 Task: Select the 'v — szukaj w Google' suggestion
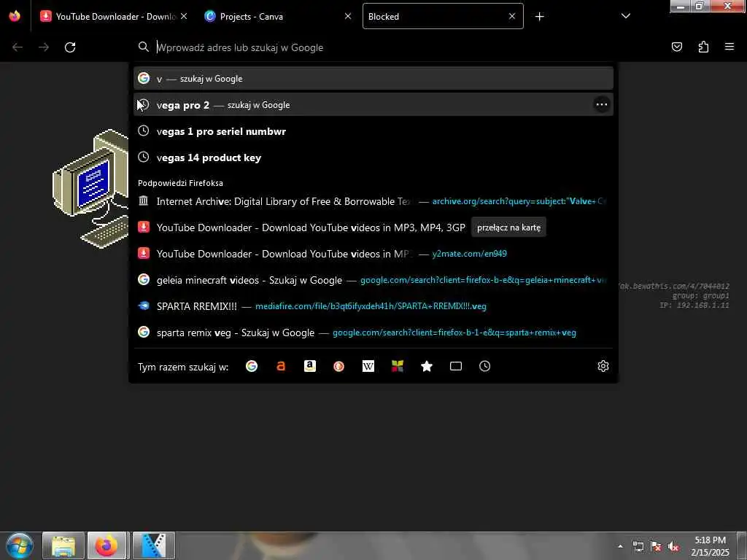pyautogui.click(x=373, y=79)
